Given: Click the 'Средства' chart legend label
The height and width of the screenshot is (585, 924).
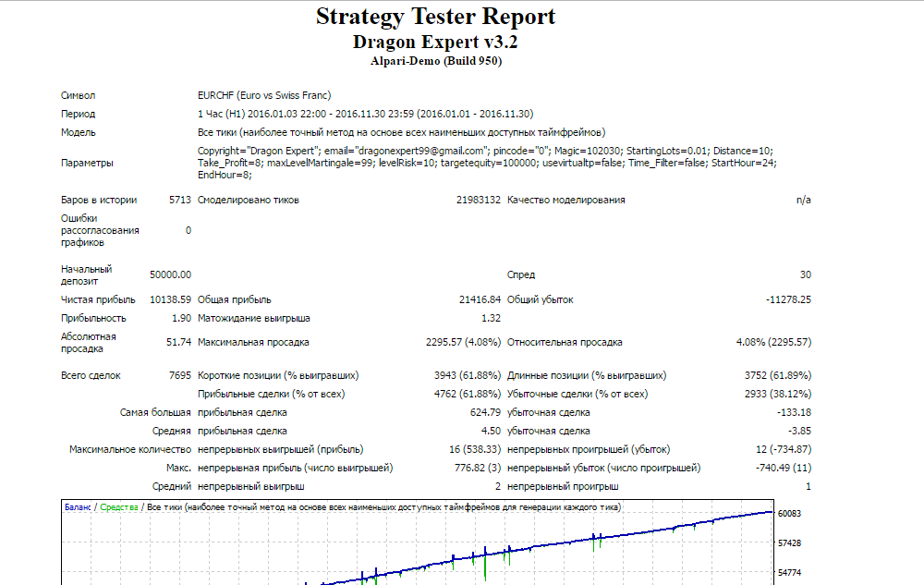Looking at the screenshot, I should [x=119, y=507].
